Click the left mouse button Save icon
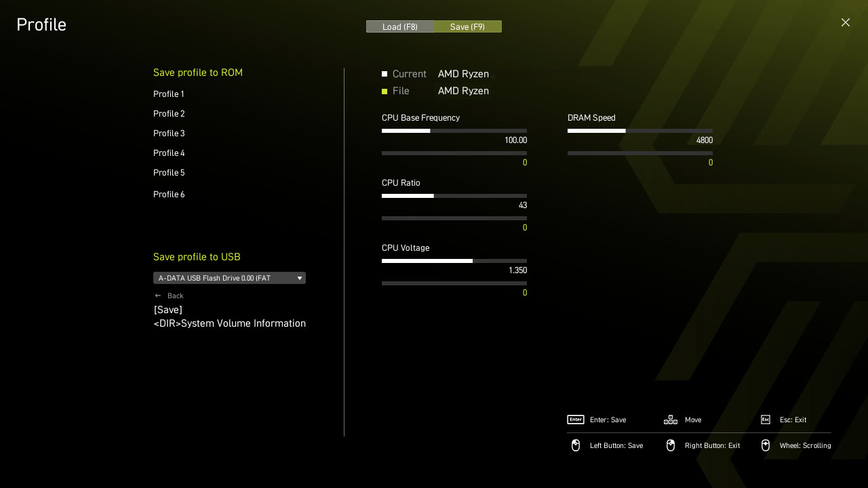Screen dimensions: 868x488 (575, 445)
